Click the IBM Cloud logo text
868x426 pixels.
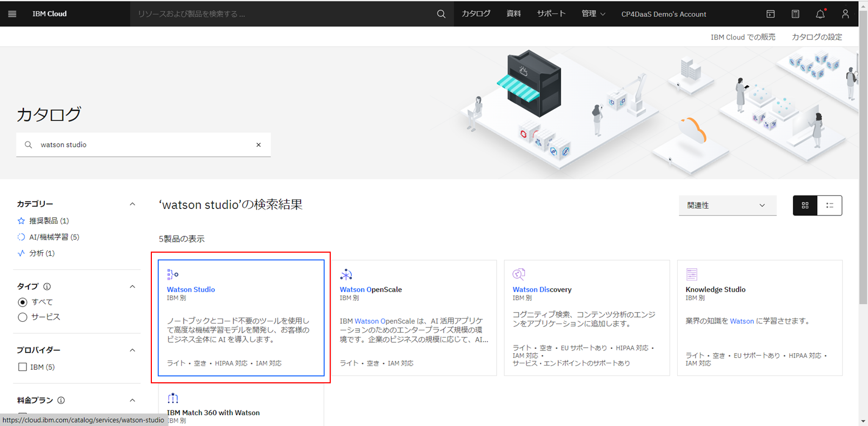point(49,14)
